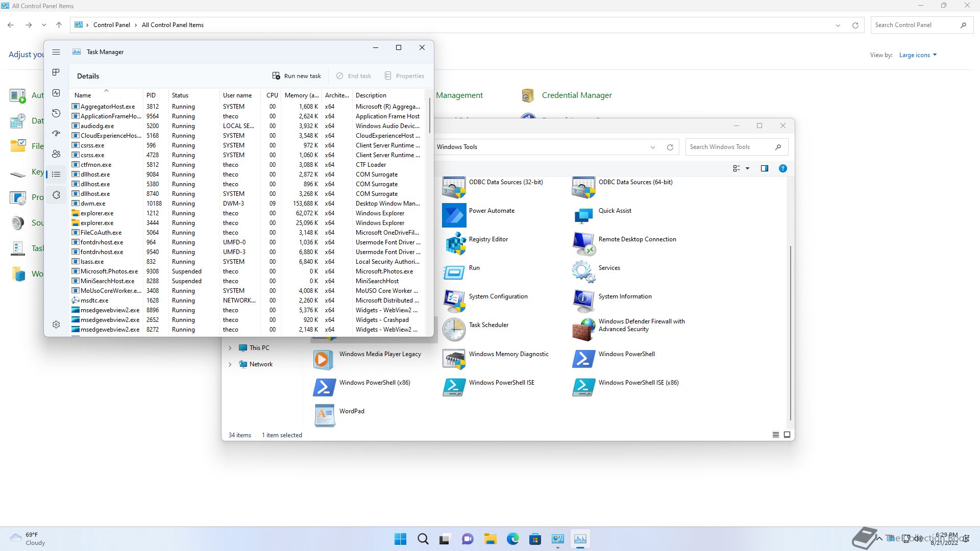The height and width of the screenshot is (551, 980).
Task: Open Task Manager hamburger navigation menu
Action: 56,52
